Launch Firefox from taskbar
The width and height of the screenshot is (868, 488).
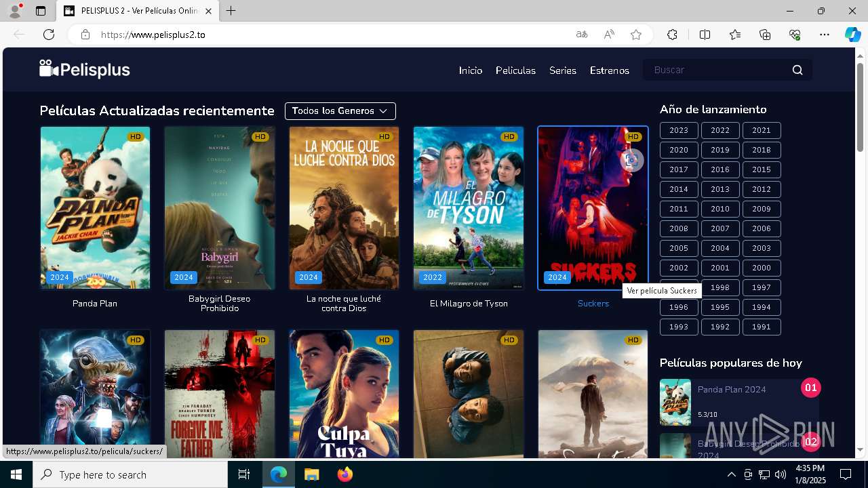344,474
